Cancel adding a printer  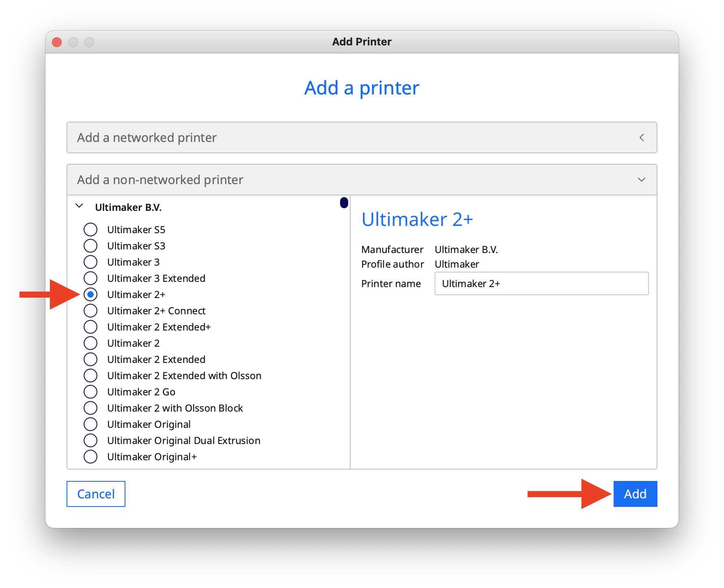coord(96,494)
